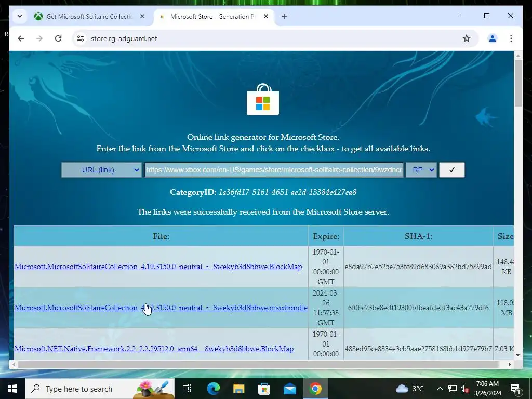Launch Microsoft Edge from taskbar
The width and height of the screenshot is (532, 399).
tap(214, 389)
